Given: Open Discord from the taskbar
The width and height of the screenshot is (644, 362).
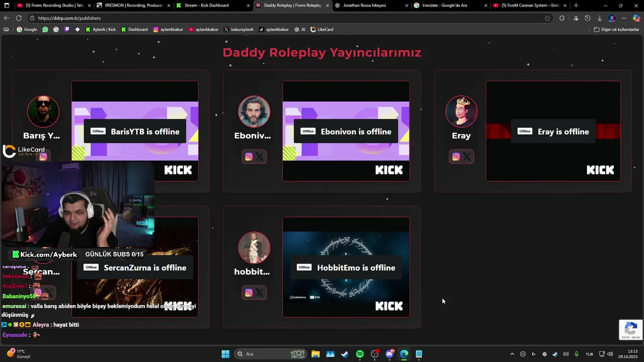Looking at the screenshot, I should (x=389, y=354).
